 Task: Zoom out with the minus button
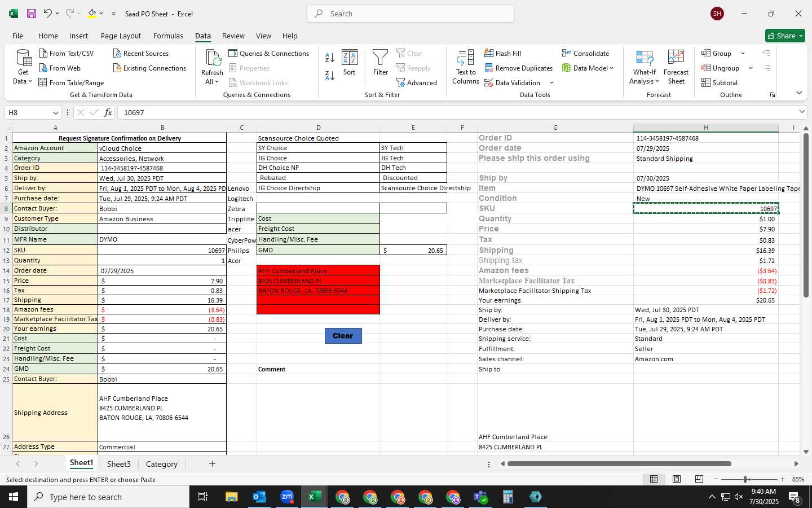point(716,479)
